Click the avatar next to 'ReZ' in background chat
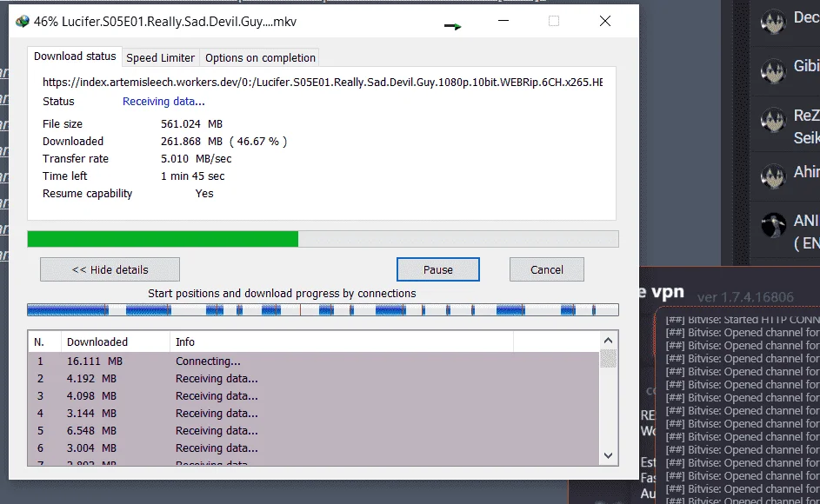This screenshot has width=820, height=504. click(x=773, y=120)
